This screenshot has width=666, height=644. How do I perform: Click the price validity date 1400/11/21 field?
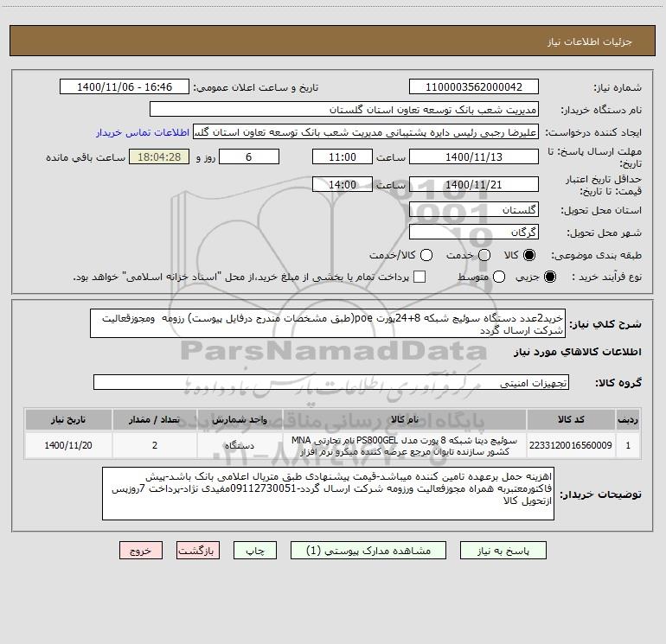click(474, 184)
